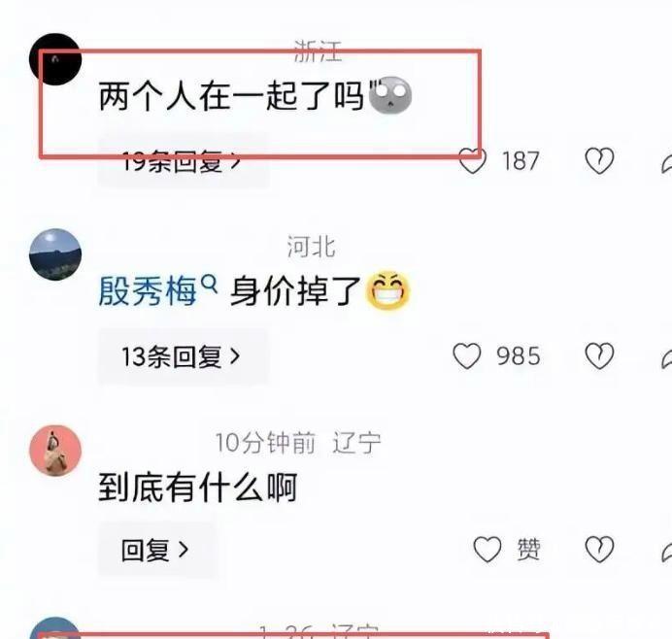Tap the magnifier icon beside 殷秀梅
The image size is (672, 639).
pyautogui.click(x=210, y=285)
